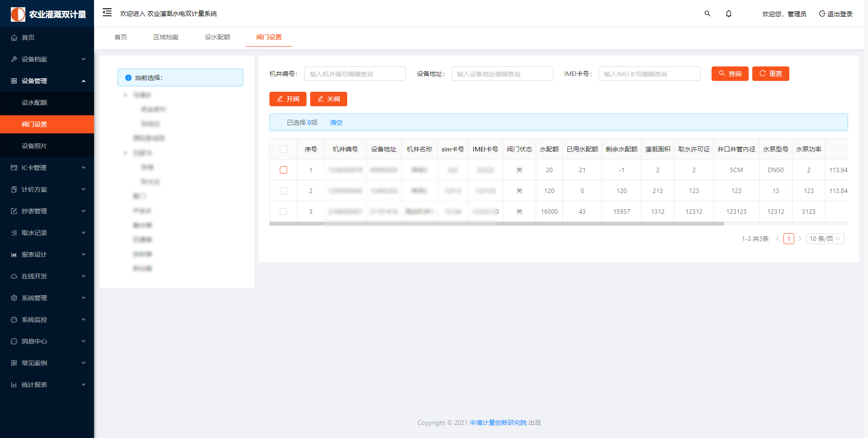Open the search magnifier icon in header
The width and height of the screenshot is (868, 438).
click(x=707, y=14)
